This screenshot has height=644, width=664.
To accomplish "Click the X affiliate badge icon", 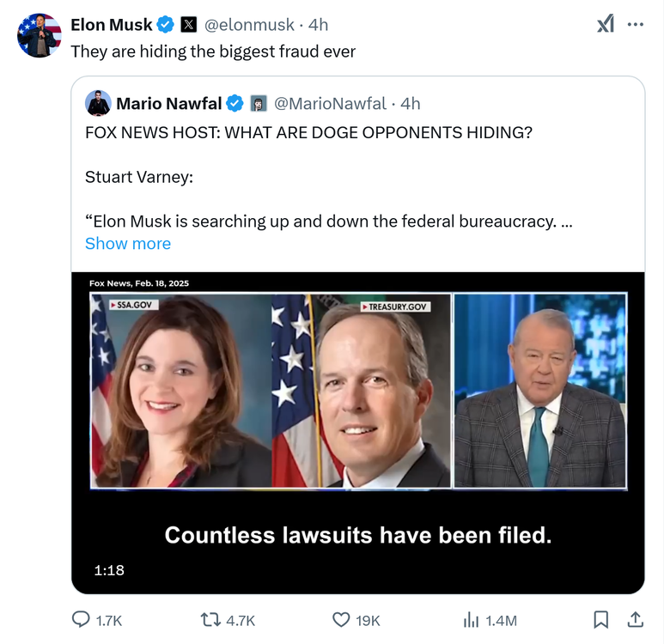I will (x=189, y=25).
